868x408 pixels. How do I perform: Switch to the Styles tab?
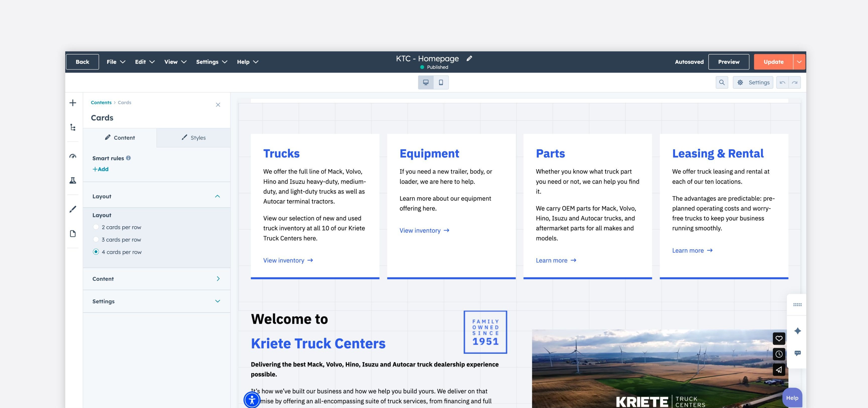(x=194, y=137)
